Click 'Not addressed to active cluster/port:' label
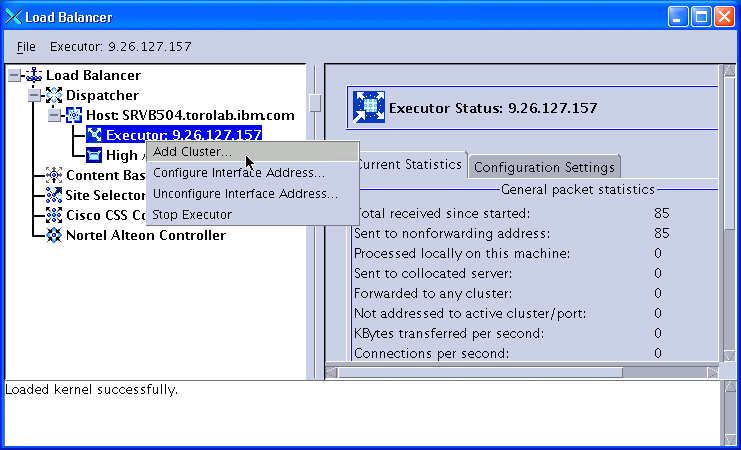The height and width of the screenshot is (450, 741). coord(470,313)
